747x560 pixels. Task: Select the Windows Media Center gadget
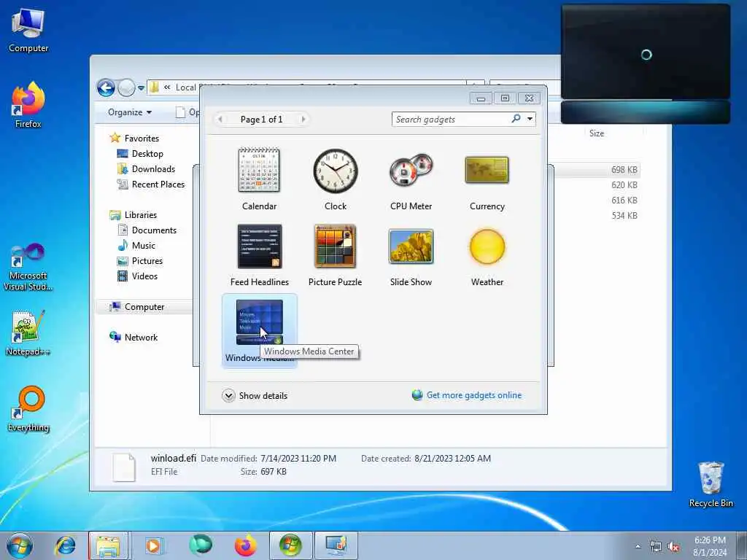pos(259,330)
